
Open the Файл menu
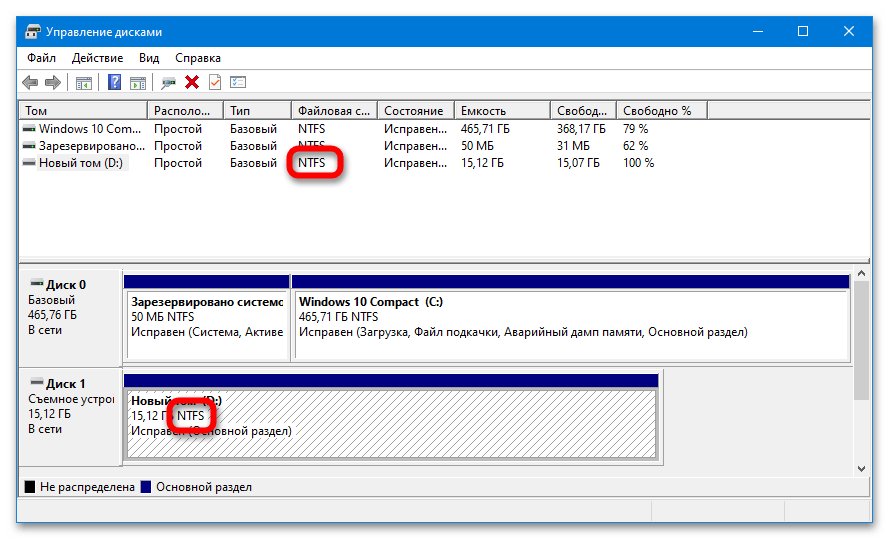tap(41, 58)
